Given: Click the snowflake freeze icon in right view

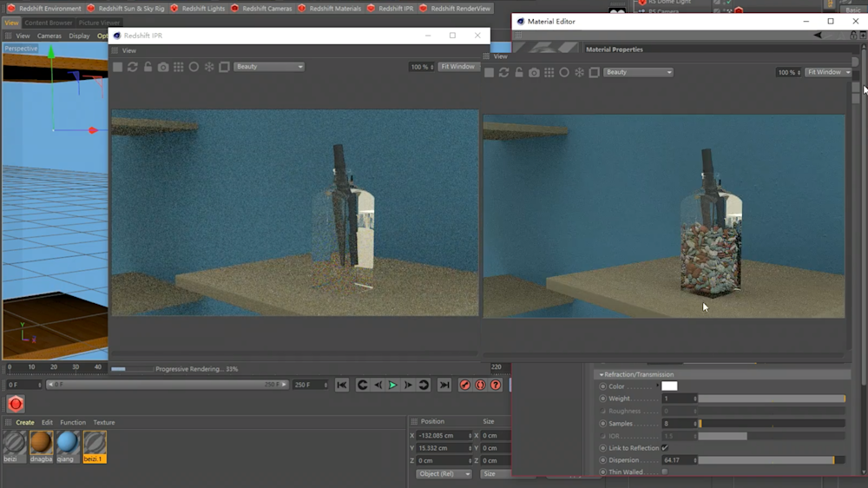Looking at the screenshot, I should point(579,73).
